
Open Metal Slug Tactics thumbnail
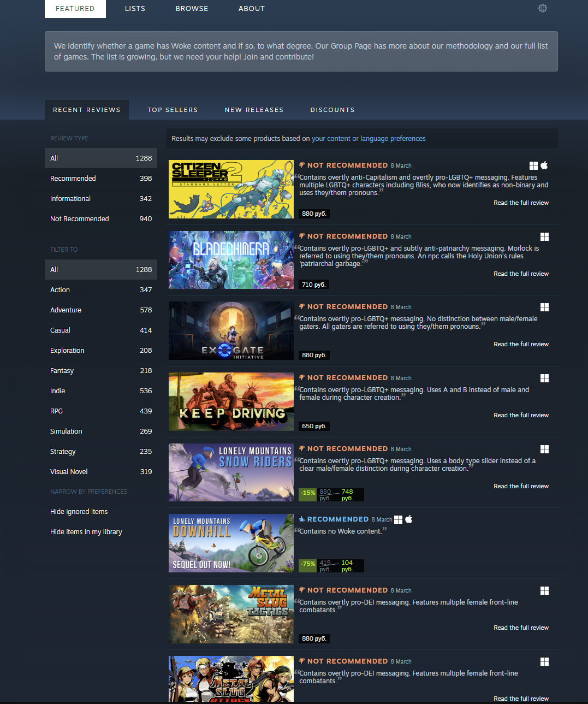231,614
